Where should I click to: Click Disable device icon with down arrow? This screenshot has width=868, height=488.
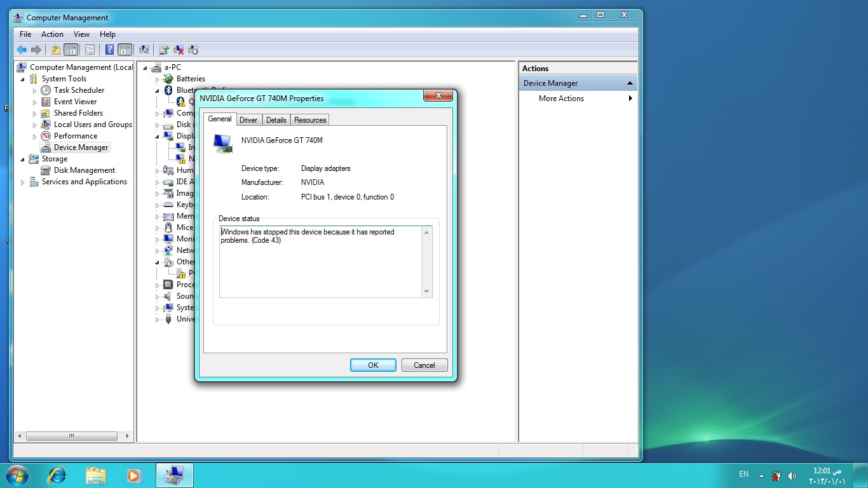tap(193, 50)
